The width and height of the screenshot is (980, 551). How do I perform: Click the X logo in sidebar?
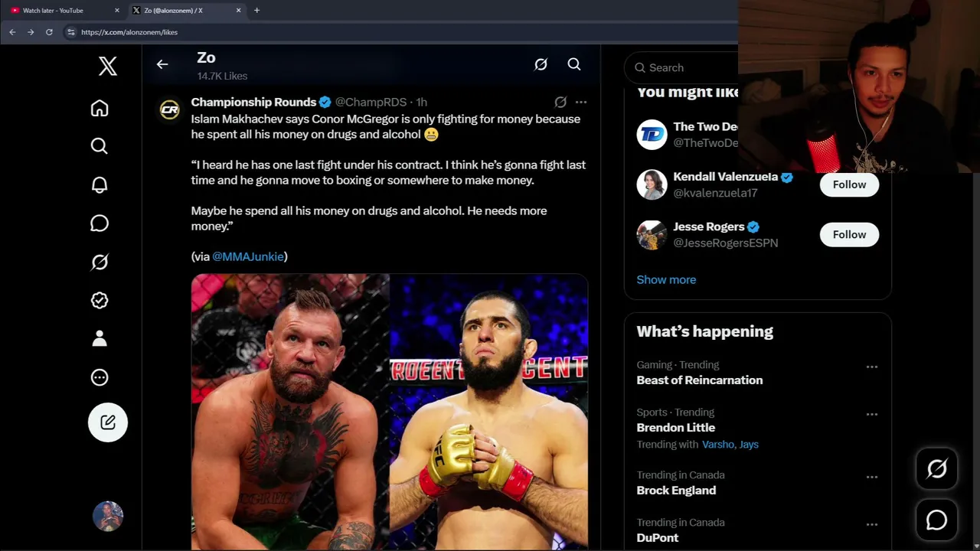[108, 67]
